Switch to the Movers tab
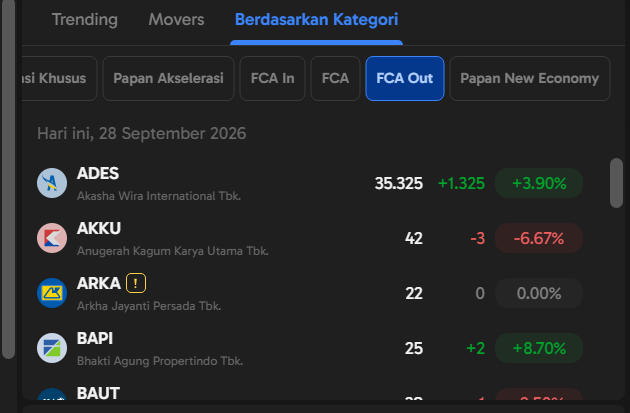Viewport: 630px width, 413px height. pos(176,19)
